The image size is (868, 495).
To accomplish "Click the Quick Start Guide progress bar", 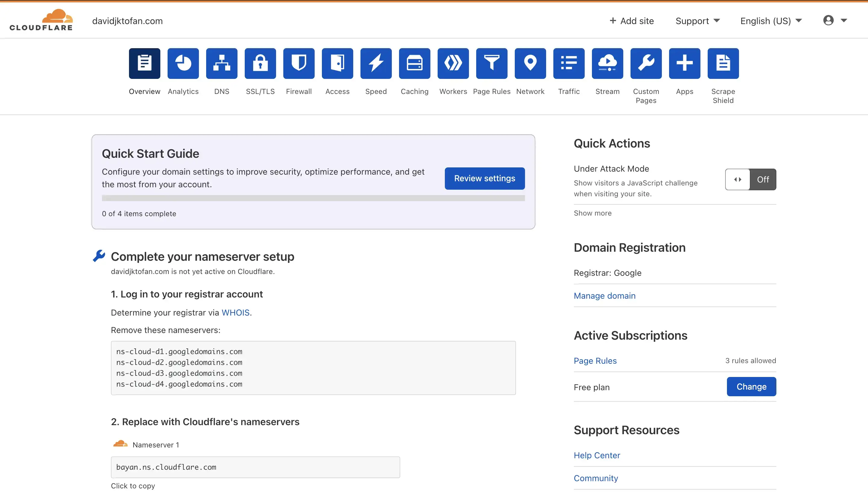I will tap(313, 198).
